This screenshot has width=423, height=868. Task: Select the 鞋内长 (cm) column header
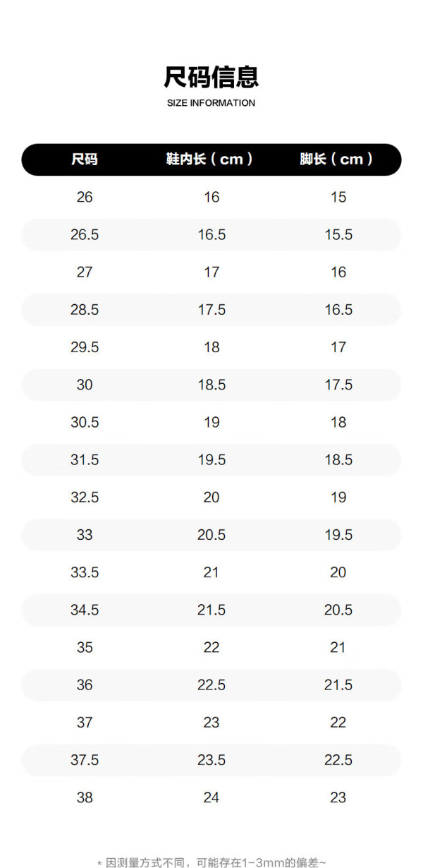[x=209, y=159]
